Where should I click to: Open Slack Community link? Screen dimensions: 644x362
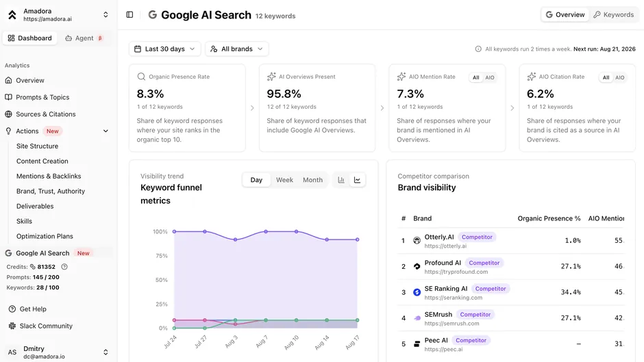point(46,326)
